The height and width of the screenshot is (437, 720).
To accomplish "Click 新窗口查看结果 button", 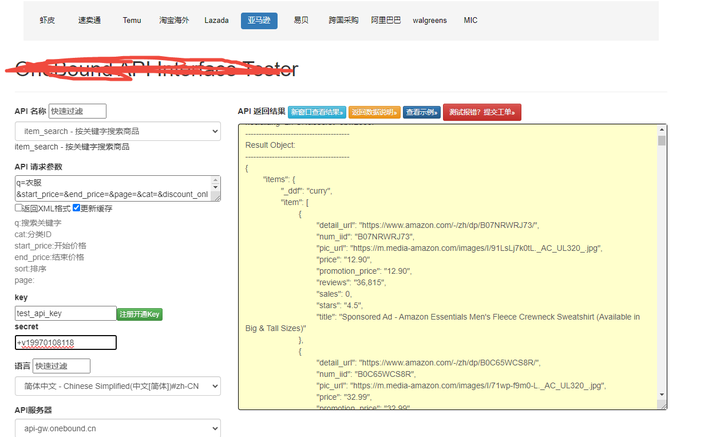I will pyautogui.click(x=317, y=112).
